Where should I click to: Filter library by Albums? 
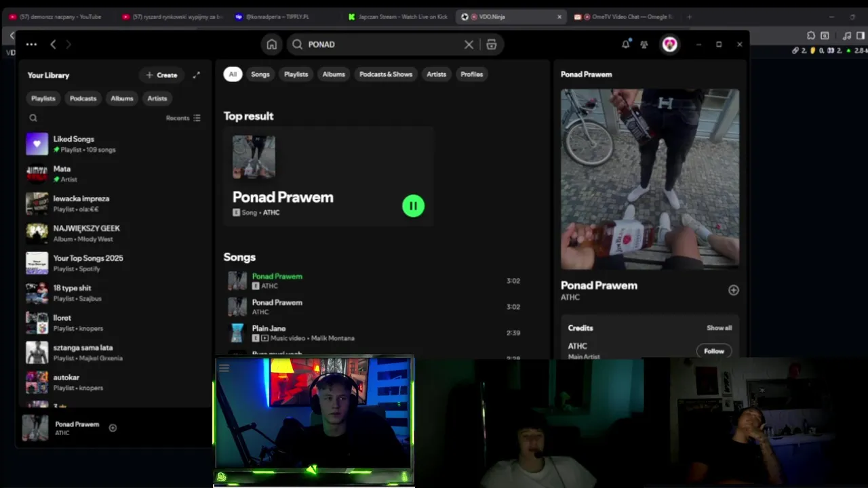pyautogui.click(x=122, y=98)
